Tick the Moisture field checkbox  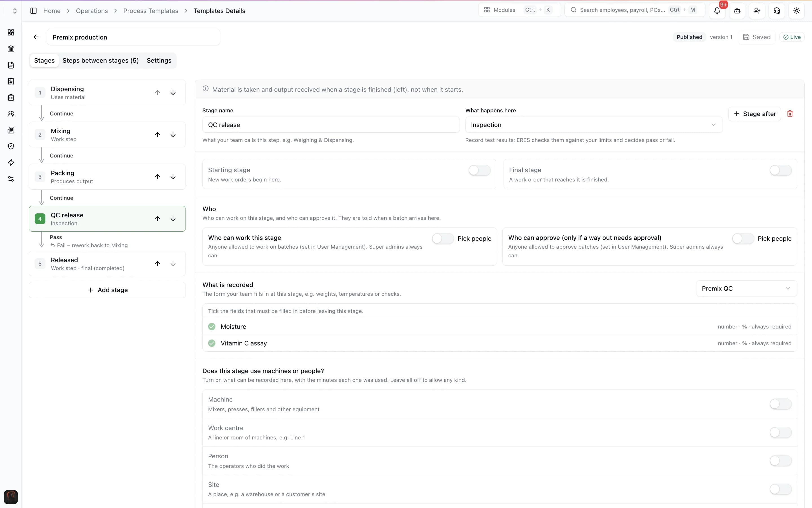pos(212,327)
